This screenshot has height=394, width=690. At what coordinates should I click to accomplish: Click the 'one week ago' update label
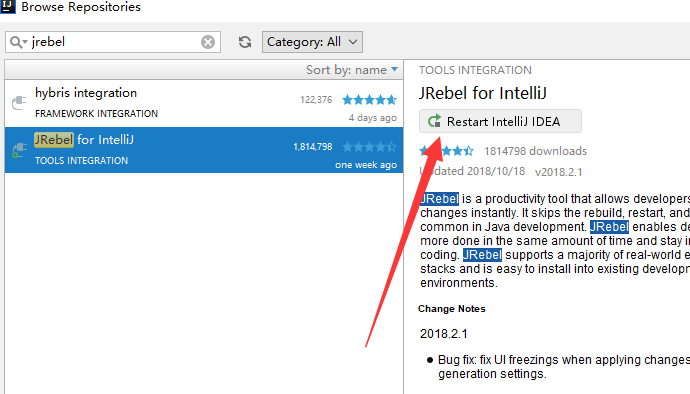[x=366, y=165]
